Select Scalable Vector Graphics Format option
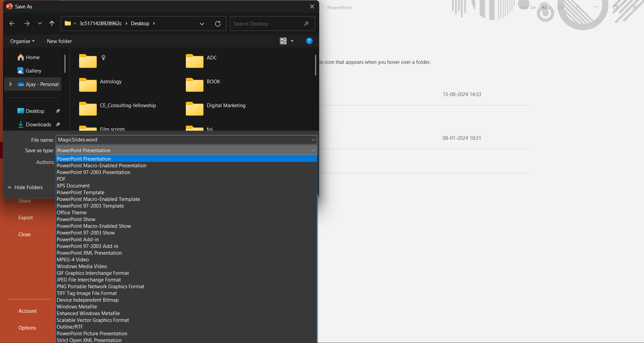644x343 pixels. (x=186, y=320)
